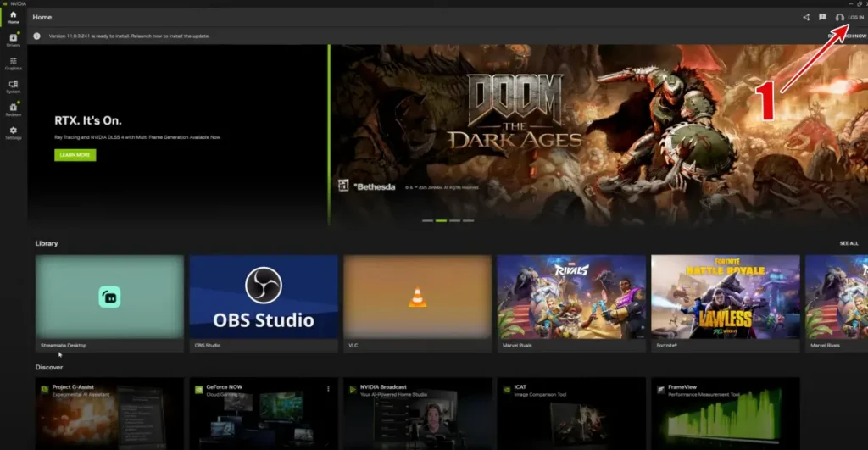The image size is (868, 450).
Task: Click SEE ALL in the Library section
Action: point(849,243)
